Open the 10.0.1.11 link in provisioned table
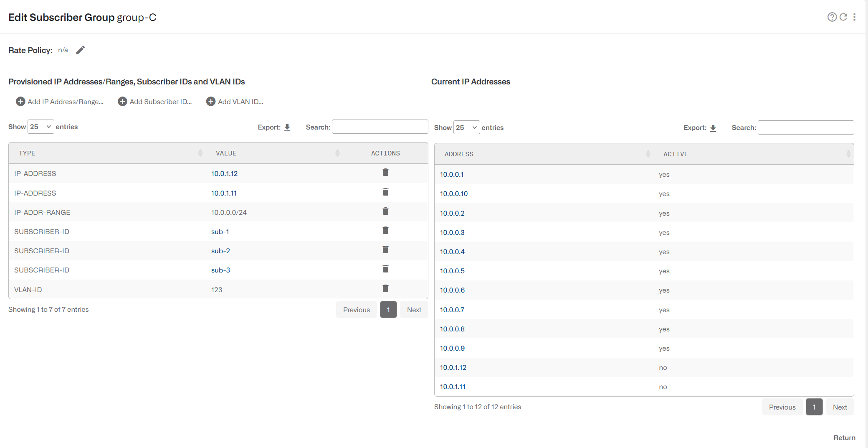 (x=224, y=193)
